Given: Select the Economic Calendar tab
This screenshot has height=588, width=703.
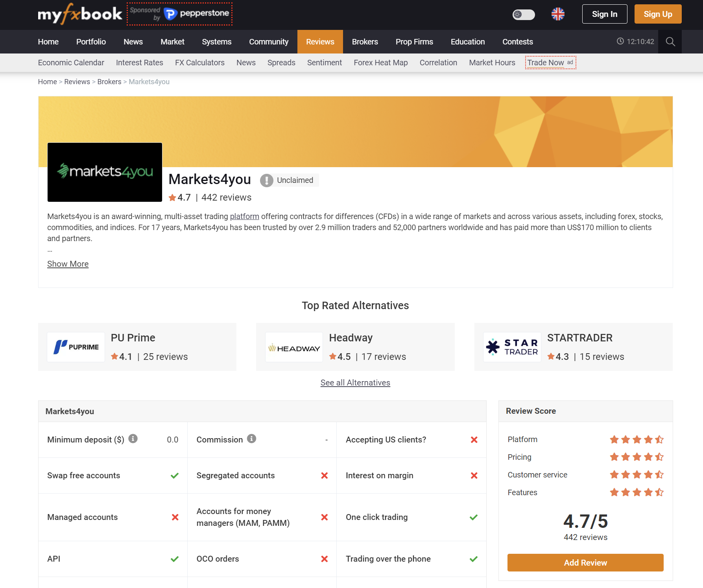Looking at the screenshot, I should (x=71, y=63).
